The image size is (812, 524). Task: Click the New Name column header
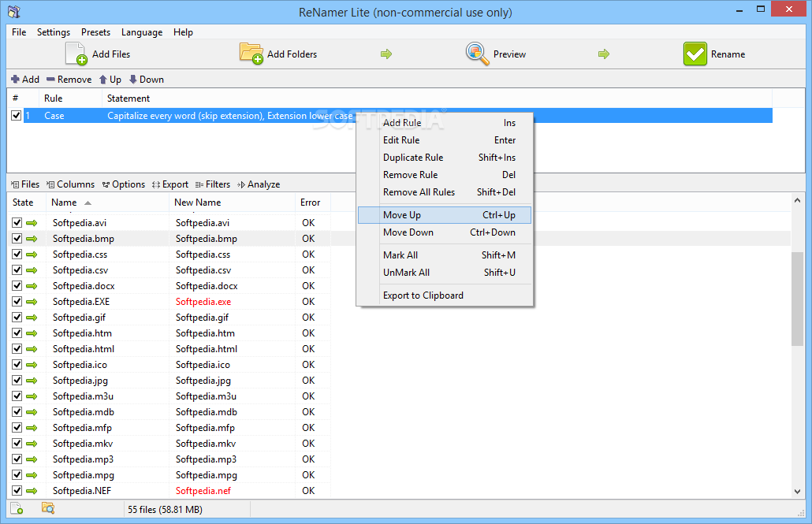pyautogui.click(x=232, y=203)
